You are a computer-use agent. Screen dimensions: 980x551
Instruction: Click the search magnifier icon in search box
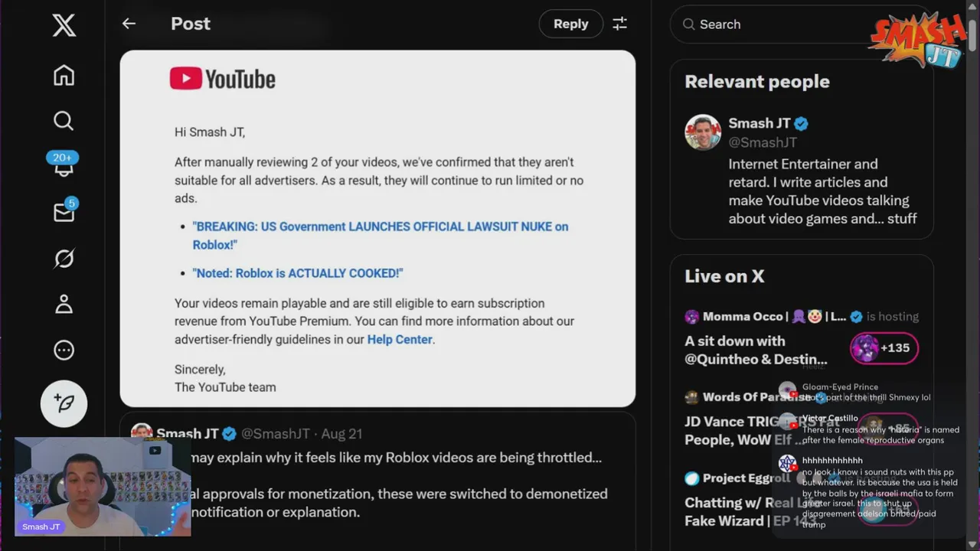[689, 24]
